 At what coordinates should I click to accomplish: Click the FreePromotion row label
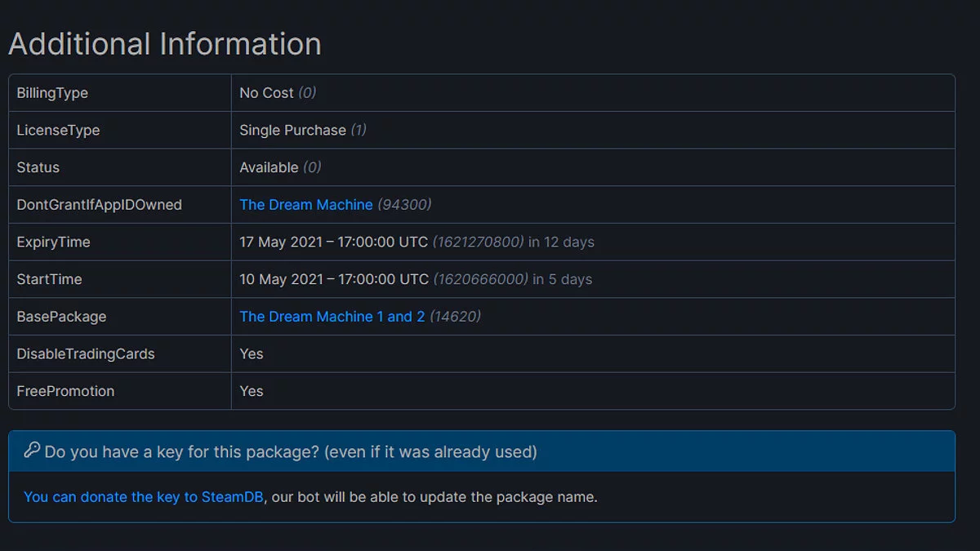tap(65, 391)
